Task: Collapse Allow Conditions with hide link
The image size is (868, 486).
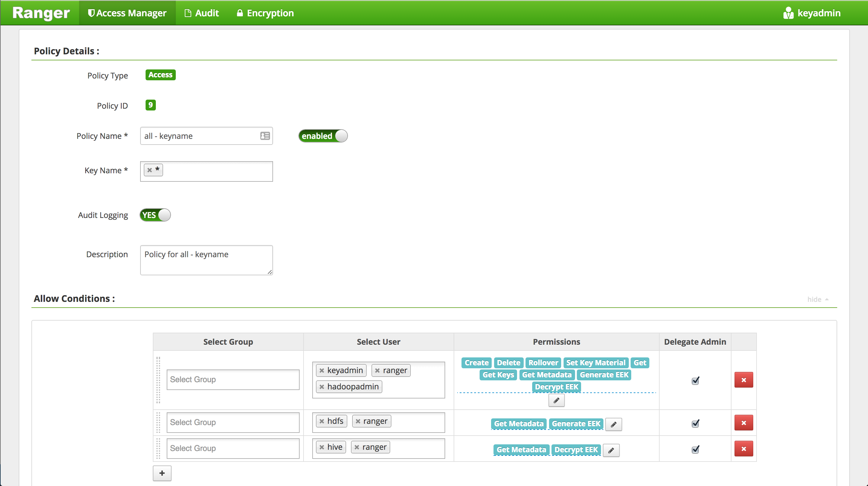Action: [x=818, y=299]
